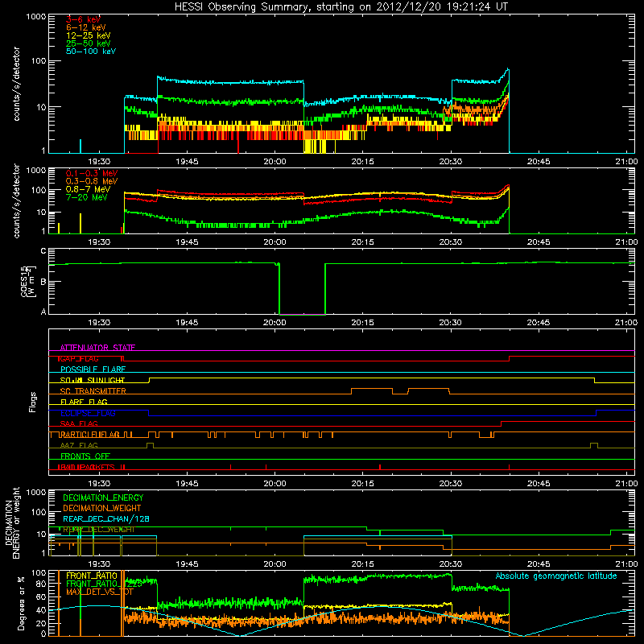Select the DECIMATION_ENERGY legend label
Viewport: 644px width, 644px height.
pyautogui.click(x=103, y=497)
